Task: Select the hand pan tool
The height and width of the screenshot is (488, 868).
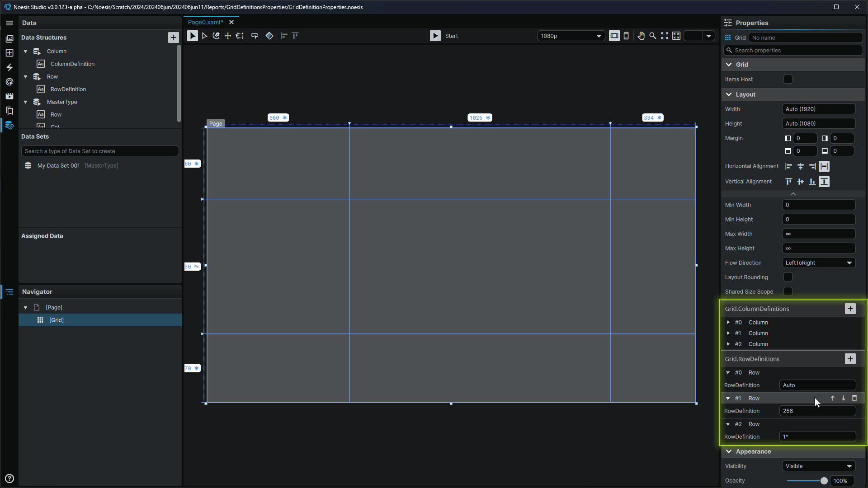Action: click(641, 36)
